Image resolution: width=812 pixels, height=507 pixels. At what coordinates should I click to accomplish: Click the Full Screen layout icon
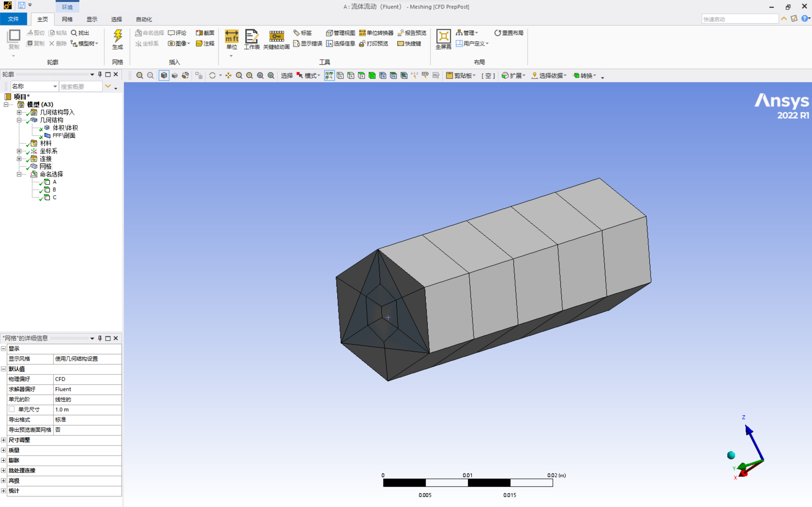[x=443, y=36]
